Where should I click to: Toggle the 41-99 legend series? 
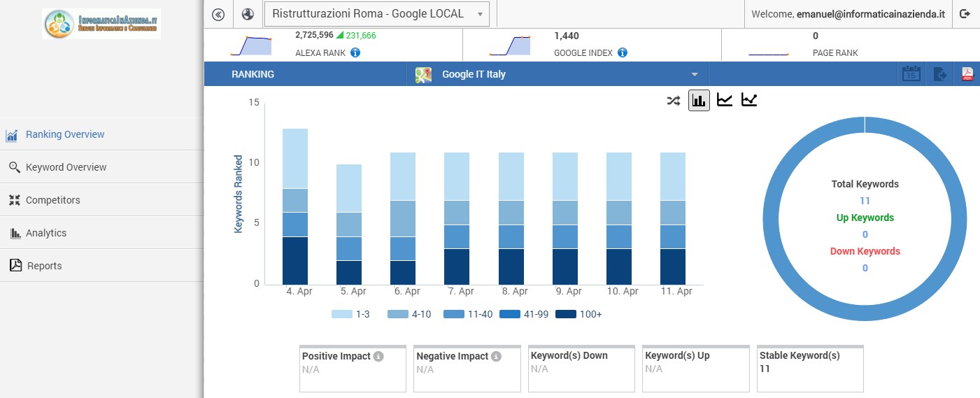pyautogui.click(x=524, y=314)
